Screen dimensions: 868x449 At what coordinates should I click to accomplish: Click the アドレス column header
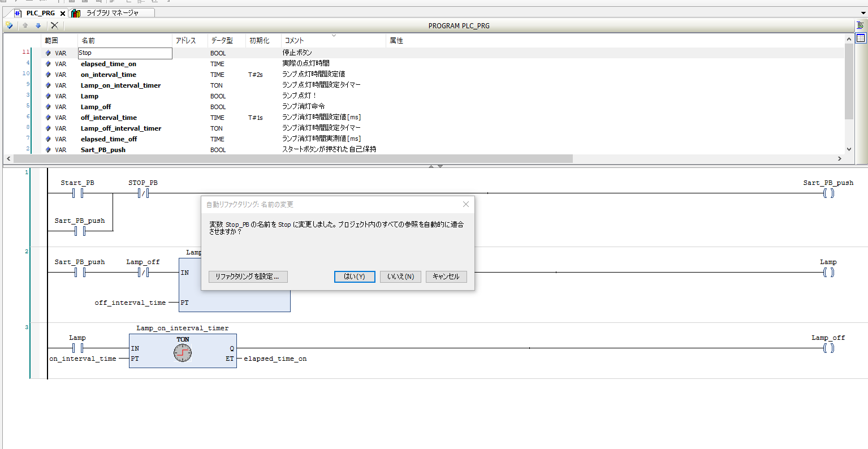coord(190,41)
